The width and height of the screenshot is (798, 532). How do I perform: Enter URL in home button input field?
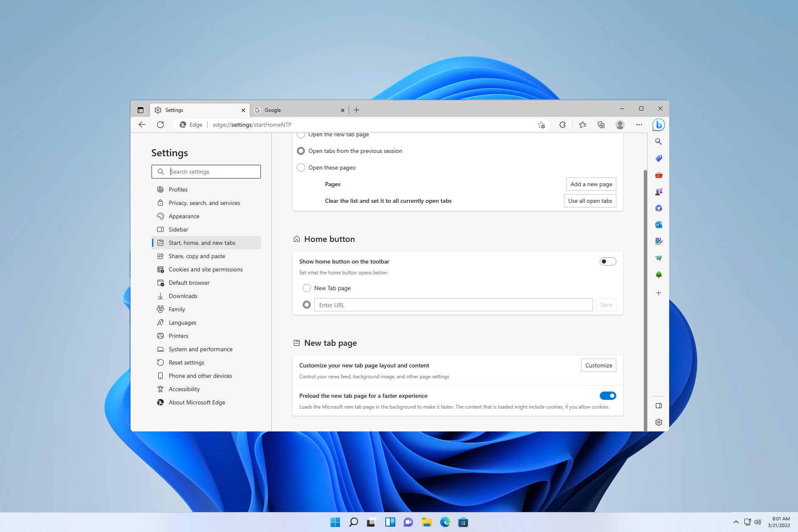tap(453, 305)
